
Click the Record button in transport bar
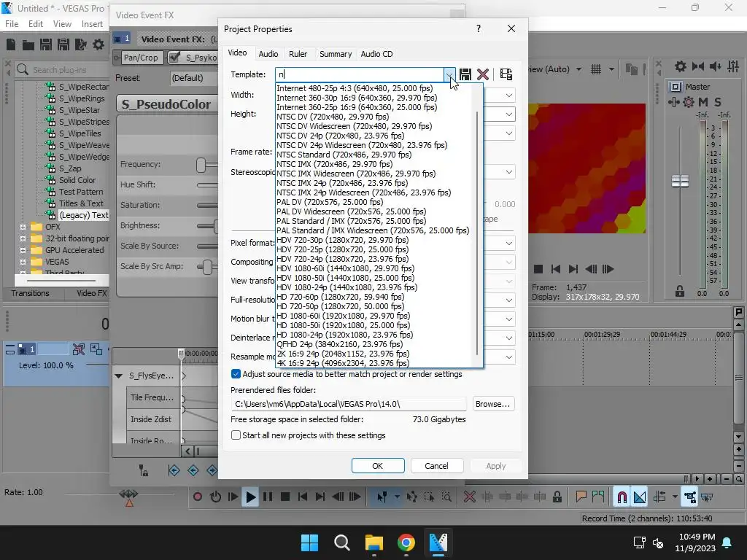(x=197, y=497)
